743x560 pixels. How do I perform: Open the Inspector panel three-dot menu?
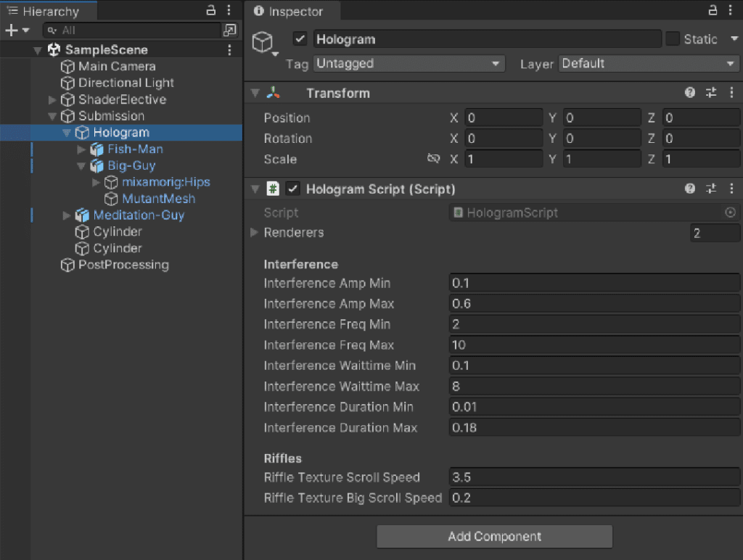731,10
